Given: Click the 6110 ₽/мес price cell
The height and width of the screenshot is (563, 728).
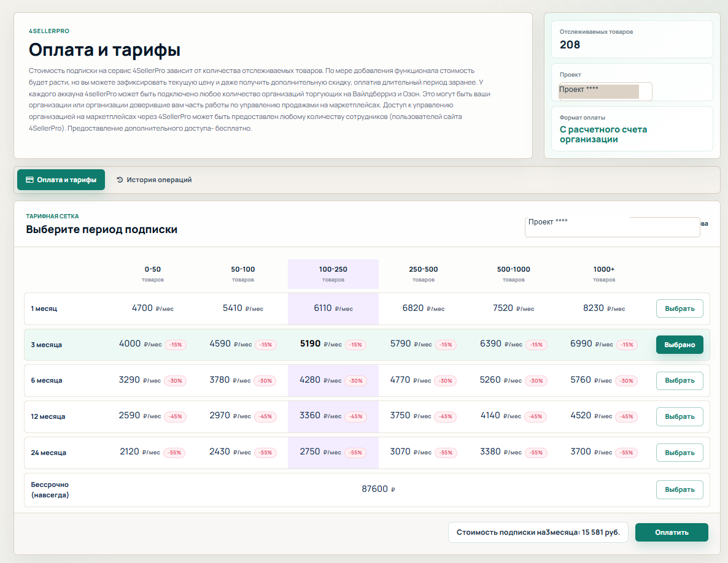Looking at the screenshot, I should coord(333,308).
